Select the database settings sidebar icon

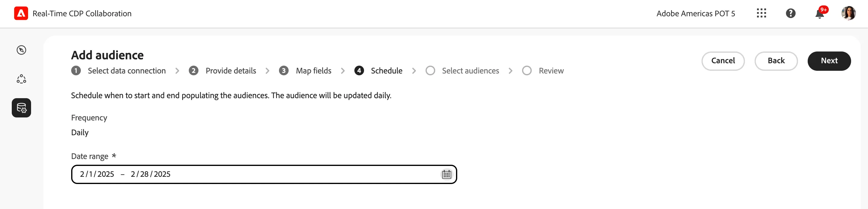click(21, 108)
